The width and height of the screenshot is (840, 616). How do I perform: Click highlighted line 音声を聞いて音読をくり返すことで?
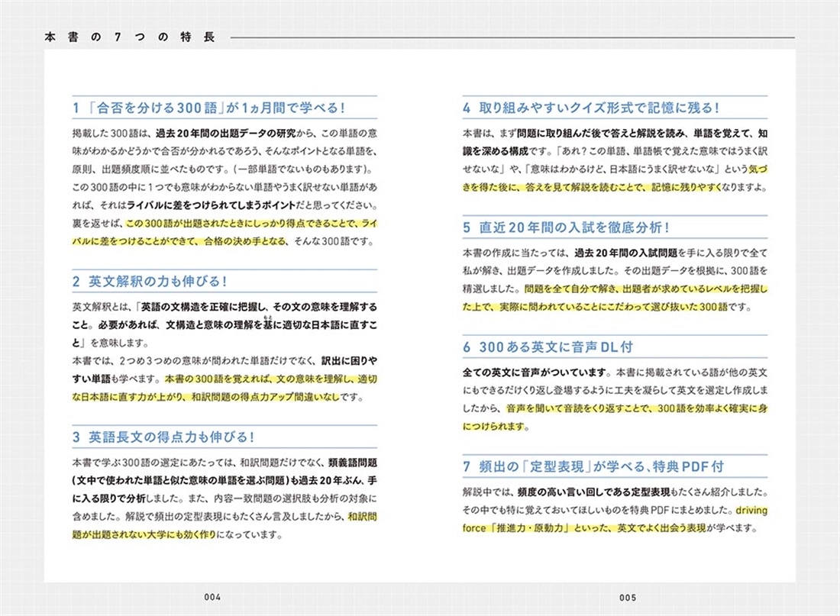coord(637,408)
